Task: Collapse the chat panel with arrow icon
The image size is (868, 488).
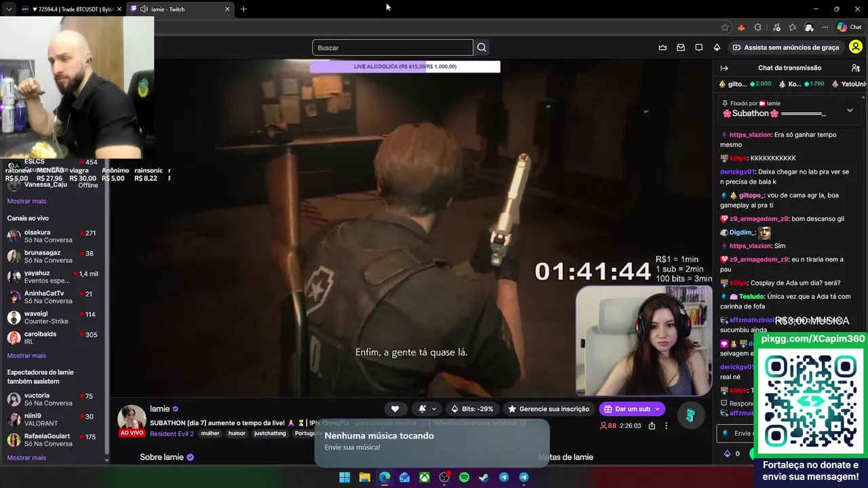Action: 724,68
